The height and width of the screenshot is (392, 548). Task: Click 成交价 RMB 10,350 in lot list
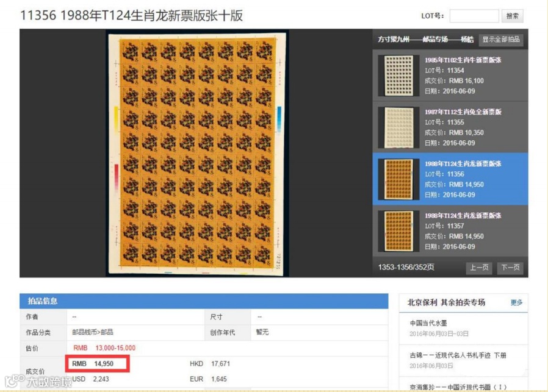(x=454, y=133)
